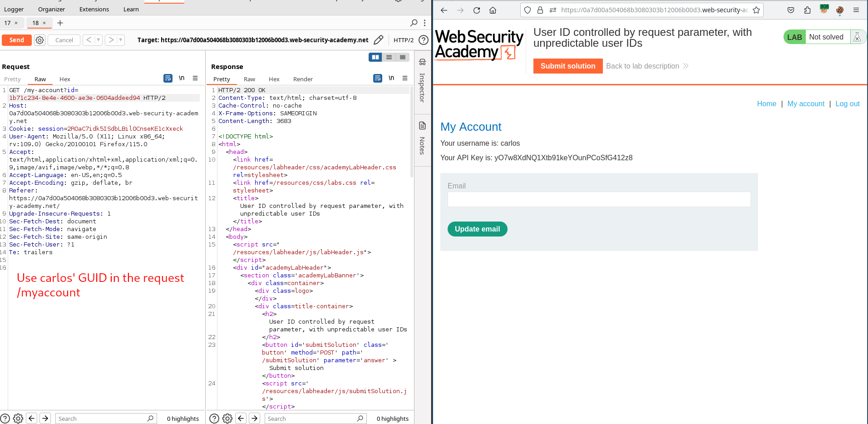Image resolution: width=868 pixels, height=424 pixels.
Task: Click the Email input field
Action: [599, 199]
